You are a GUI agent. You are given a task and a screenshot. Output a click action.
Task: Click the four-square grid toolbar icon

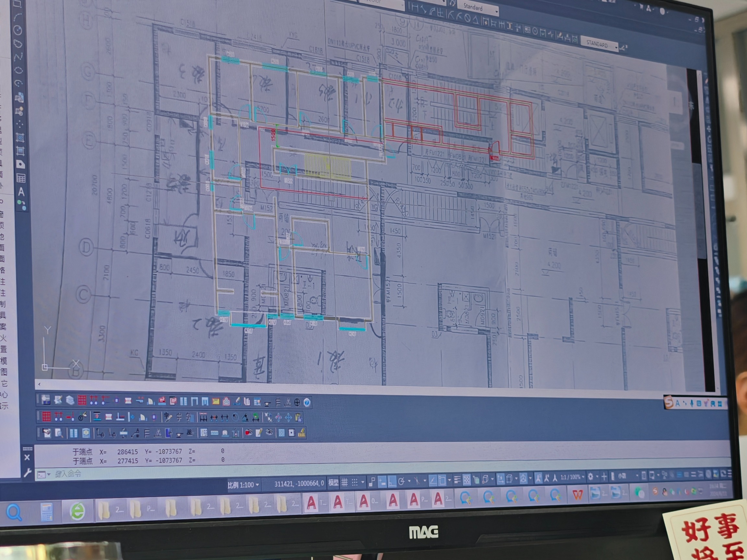[x=281, y=433]
